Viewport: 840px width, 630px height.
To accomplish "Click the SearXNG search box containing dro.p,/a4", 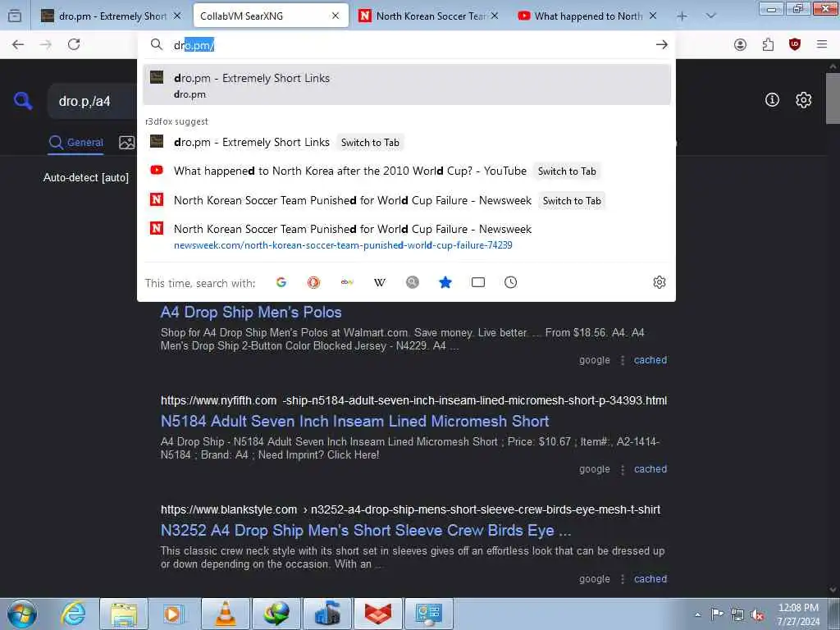I will point(92,101).
